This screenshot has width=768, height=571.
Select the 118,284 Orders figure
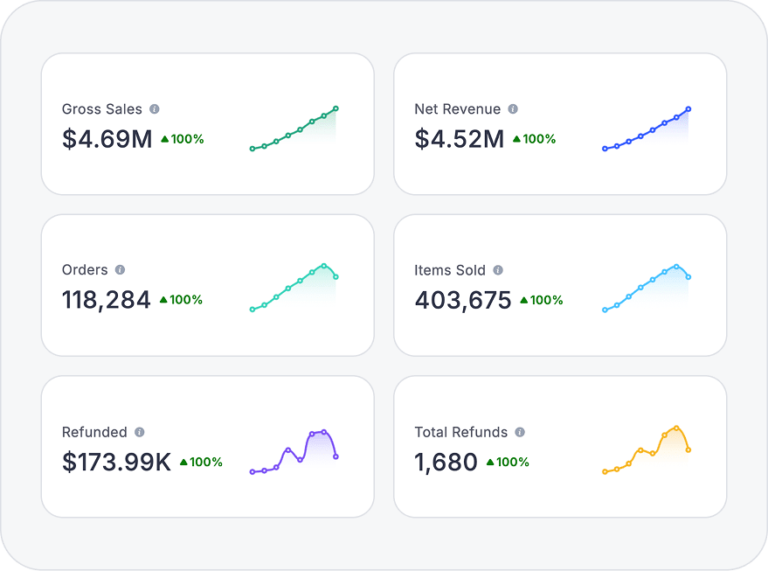pos(106,300)
